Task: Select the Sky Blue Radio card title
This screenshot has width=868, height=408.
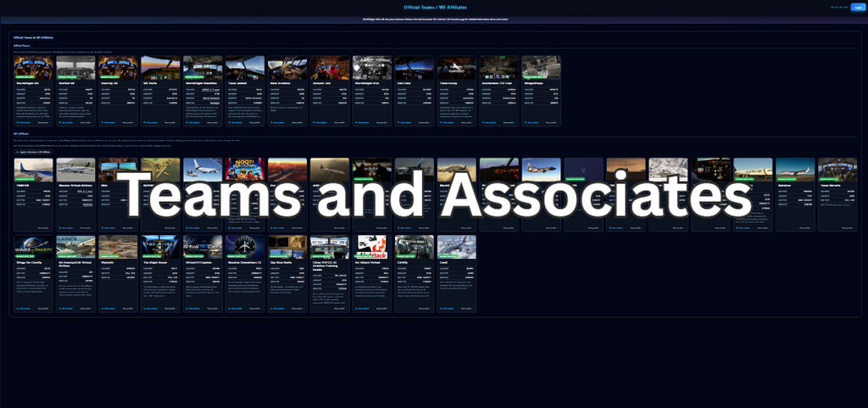Action: pos(281,262)
